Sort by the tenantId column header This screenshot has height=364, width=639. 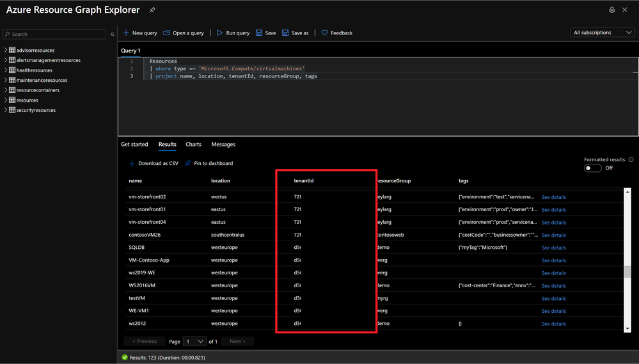click(304, 180)
